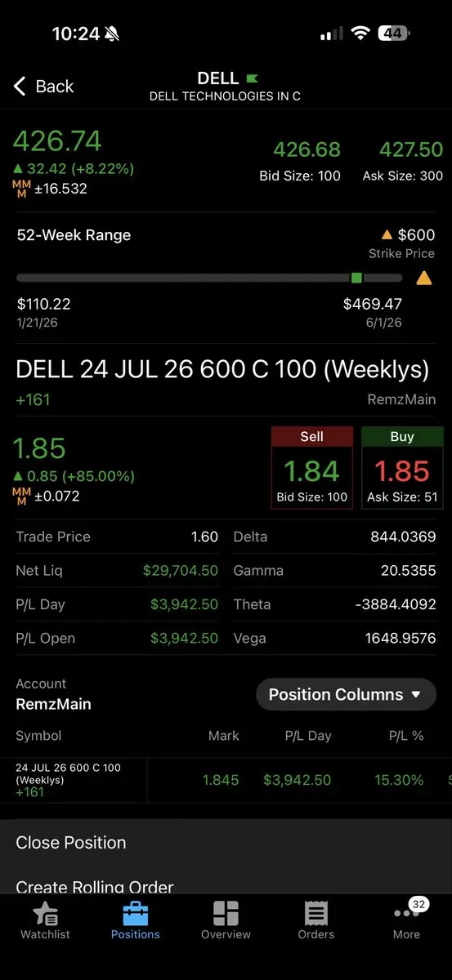
Task: Tap the green marker on 52-Week Range bar
Action: [356, 278]
